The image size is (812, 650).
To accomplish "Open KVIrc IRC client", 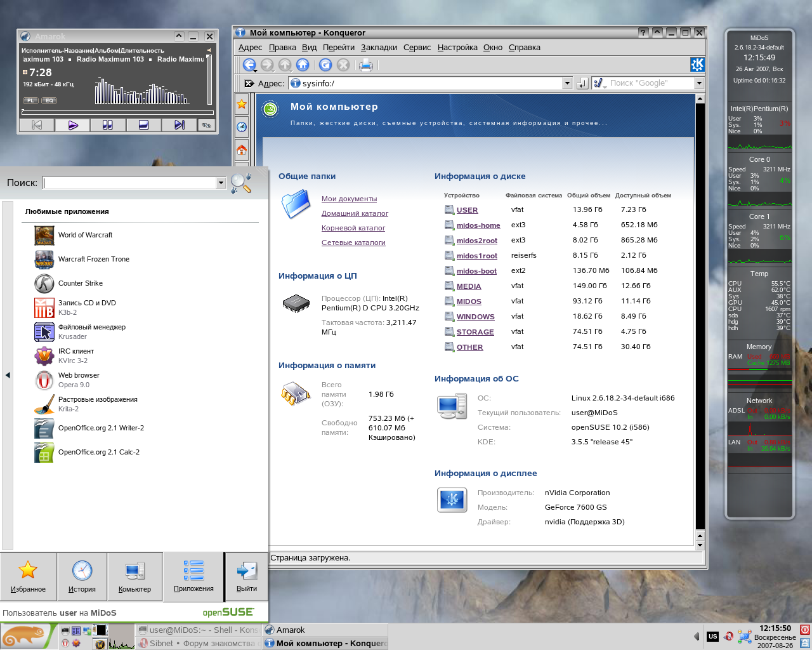I will coord(64,355).
